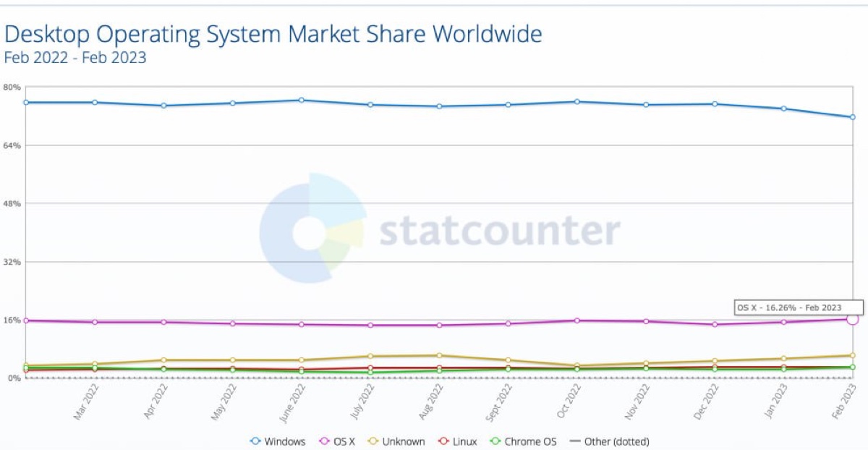Toggle the OS X legend entry
Viewport: 868px width, 450px height.
click(x=337, y=441)
